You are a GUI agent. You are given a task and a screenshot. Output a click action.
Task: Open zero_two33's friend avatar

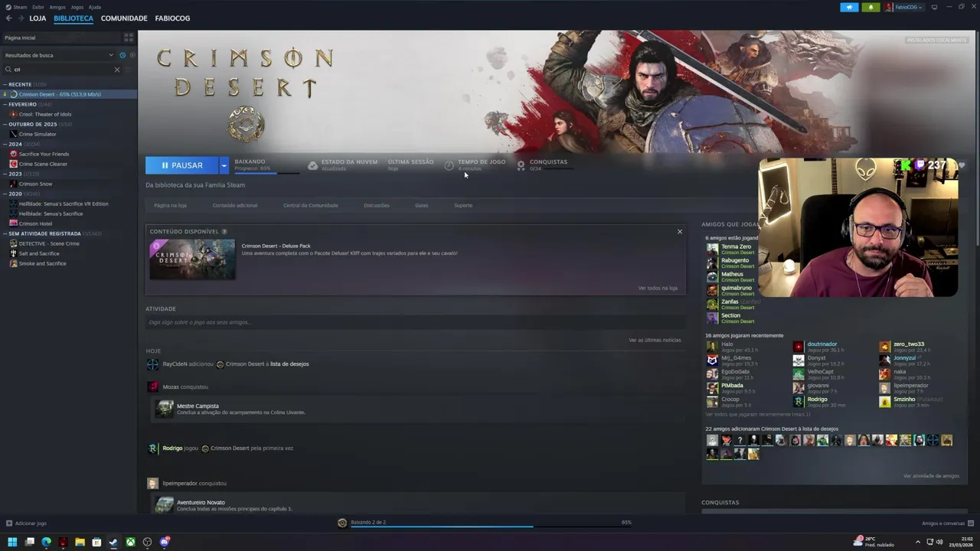[885, 347]
